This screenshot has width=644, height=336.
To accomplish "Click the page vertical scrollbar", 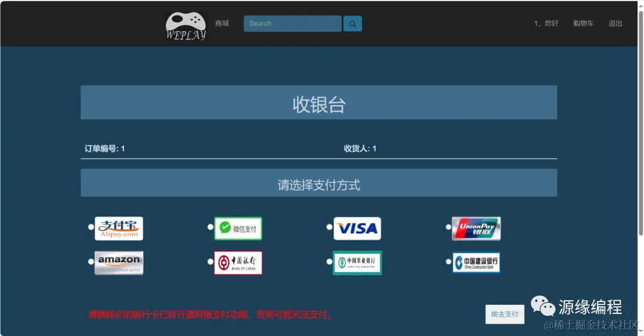I will tap(640, 124).
